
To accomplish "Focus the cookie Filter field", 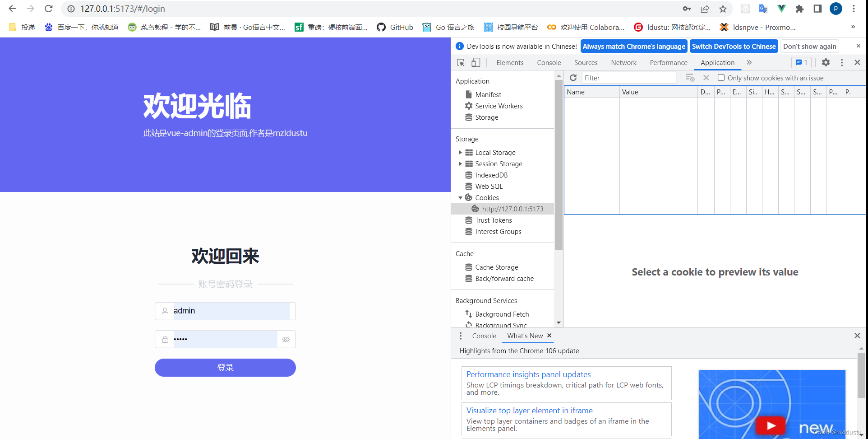I will [629, 78].
